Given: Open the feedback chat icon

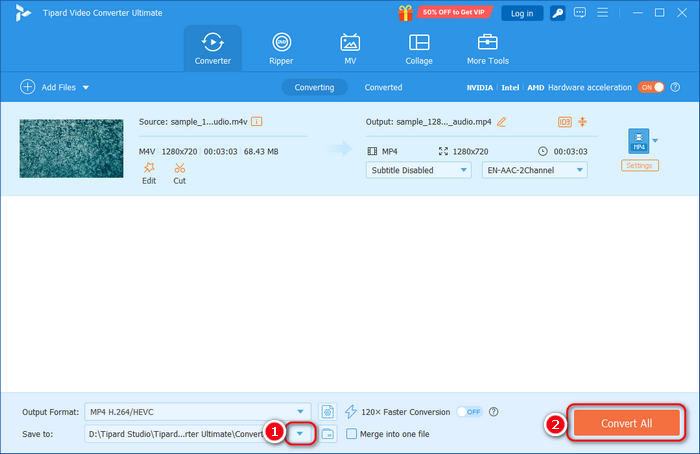Looking at the screenshot, I should click(x=580, y=12).
